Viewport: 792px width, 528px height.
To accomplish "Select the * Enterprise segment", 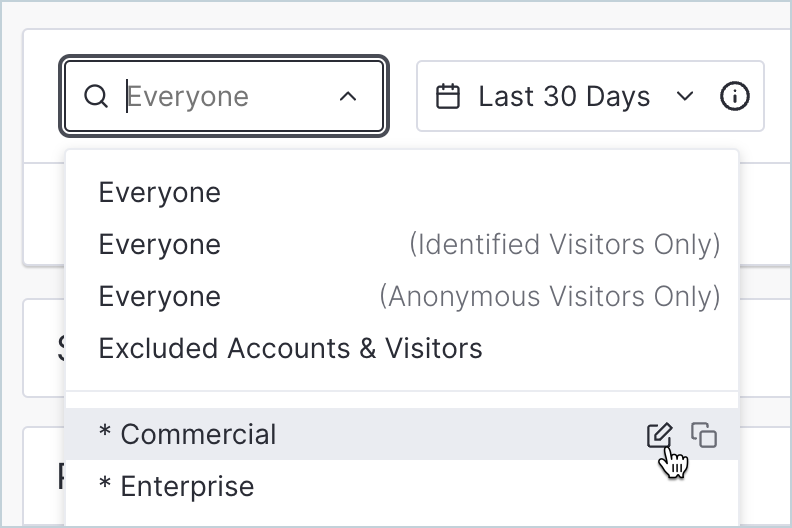I will 402,486.
